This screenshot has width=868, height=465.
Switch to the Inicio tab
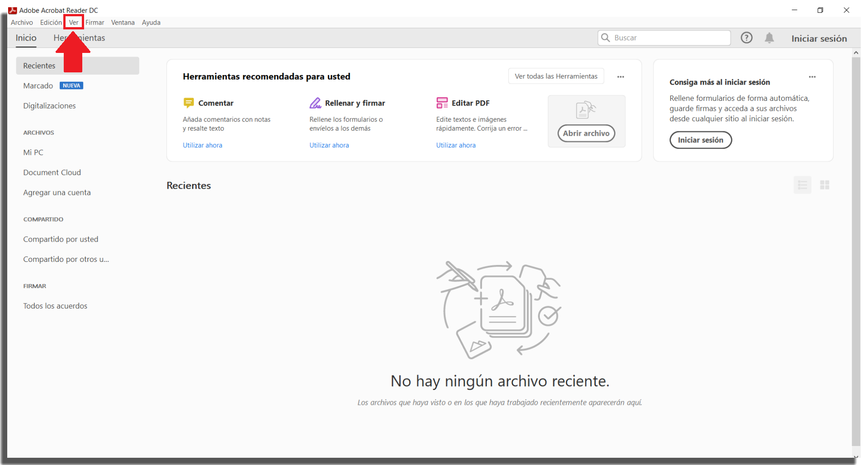pos(26,38)
